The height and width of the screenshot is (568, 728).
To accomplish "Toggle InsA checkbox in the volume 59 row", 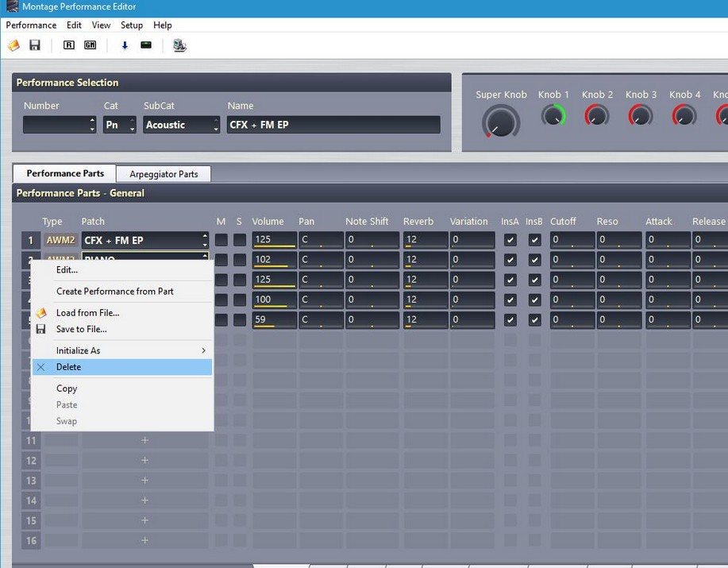I will [x=510, y=319].
